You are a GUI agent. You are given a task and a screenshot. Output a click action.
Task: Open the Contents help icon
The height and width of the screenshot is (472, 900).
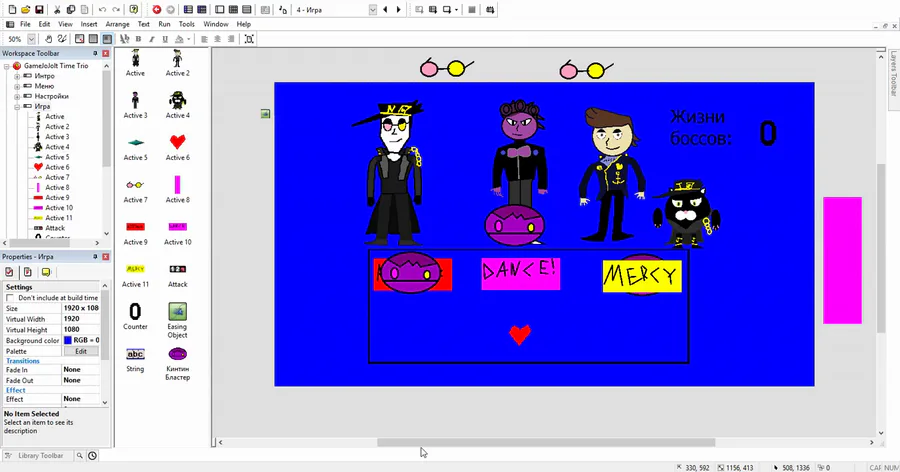tap(134, 10)
